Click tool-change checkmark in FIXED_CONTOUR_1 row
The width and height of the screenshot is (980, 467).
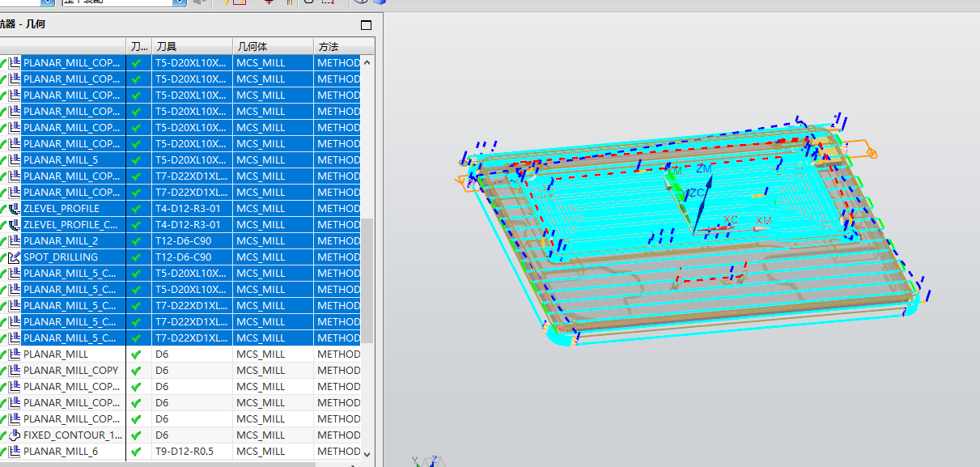(x=136, y=435)
